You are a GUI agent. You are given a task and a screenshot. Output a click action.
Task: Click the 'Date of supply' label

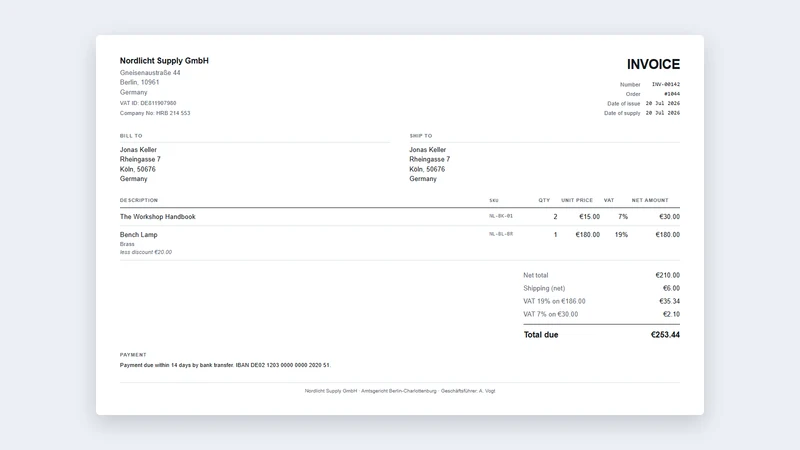(x=622, y=113)
